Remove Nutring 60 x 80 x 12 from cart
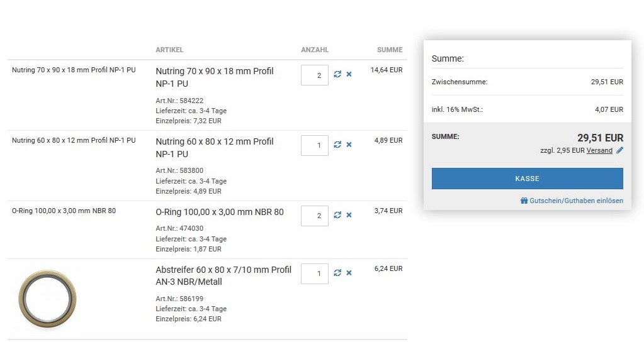Screen dimensions: 644x342 [349, 145]
